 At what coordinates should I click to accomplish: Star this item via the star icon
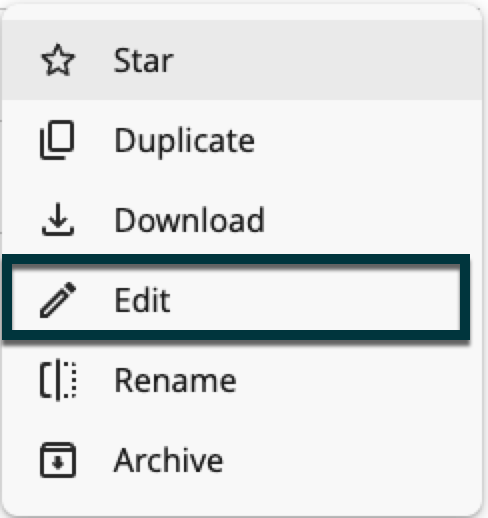pyautogui.click(x=58, y=60)
